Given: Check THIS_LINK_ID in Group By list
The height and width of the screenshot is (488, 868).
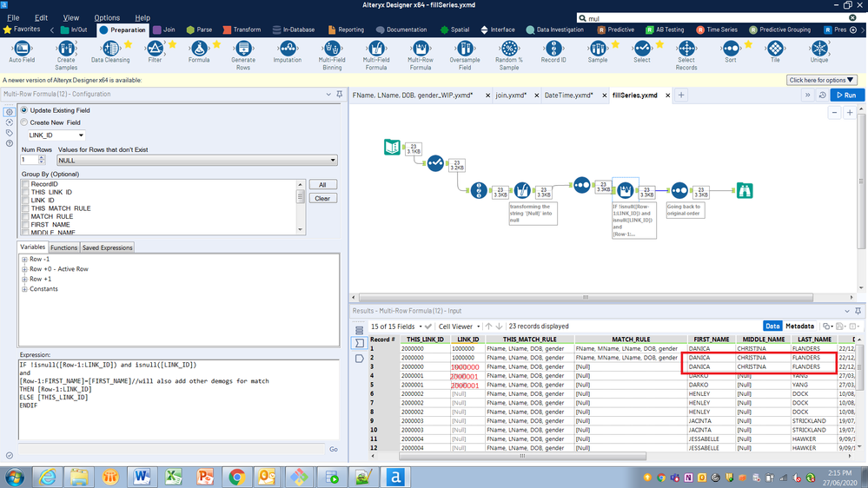Looking at the screenshot, I should click(x=25, y=192).
